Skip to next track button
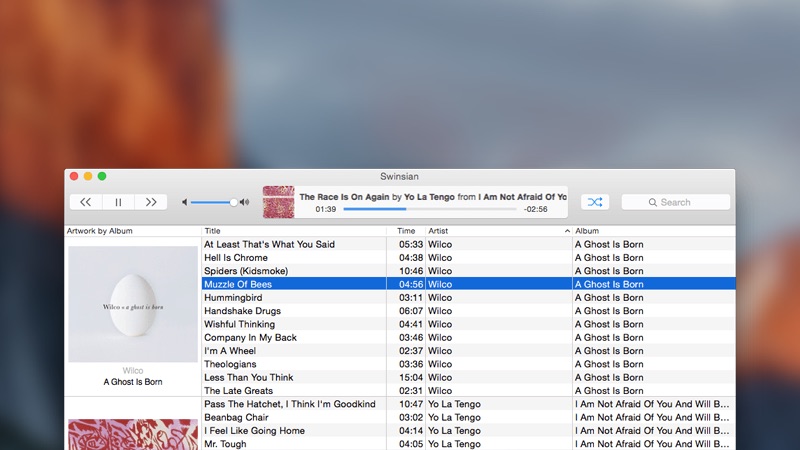This screenshot has height=450, width=800. [x=151, y=202]
